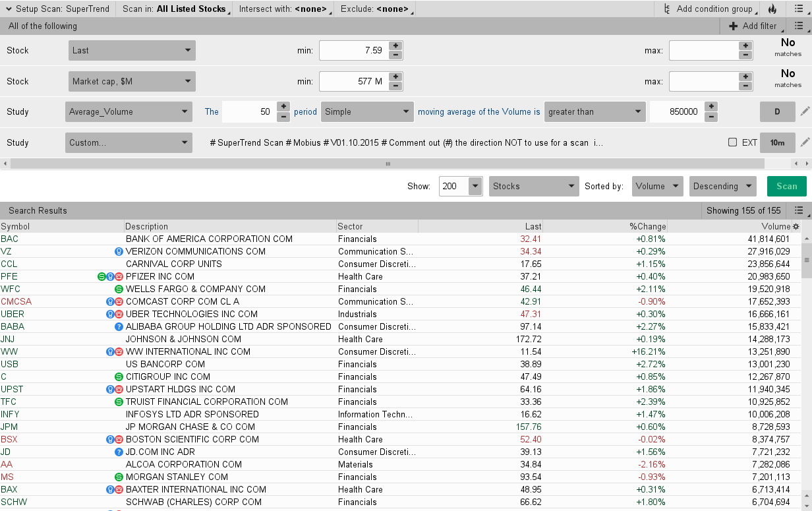Open the filter group menu icon beside Add filter
This screenshot has height=511, width=812.
pyautogui.click(x=799, y=26)
